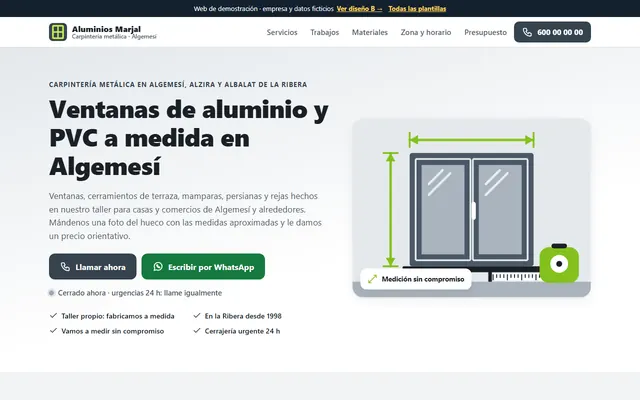Screen dimensions: 640x400
Task: Click Escribir por WhatsApp button
Action: point(203,267)
